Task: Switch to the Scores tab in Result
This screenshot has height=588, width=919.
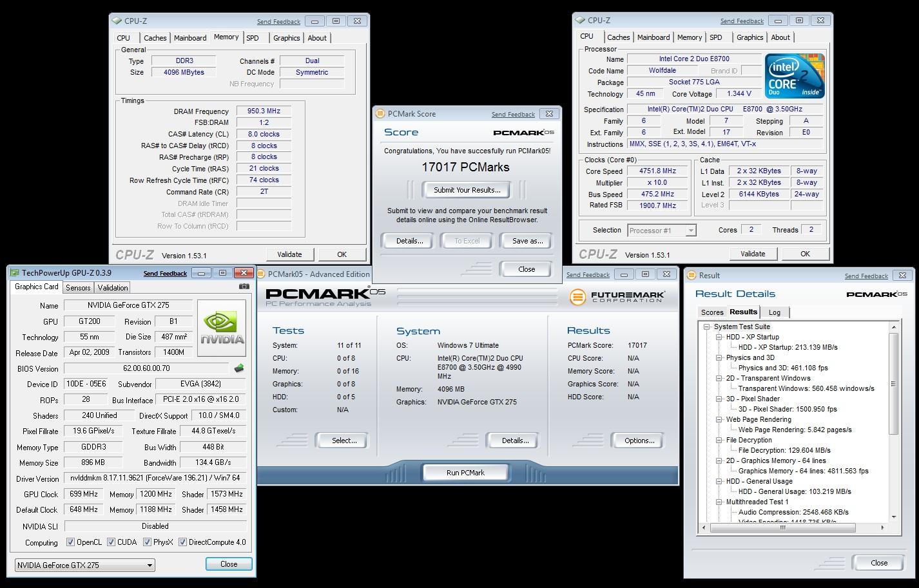Action: coord(712,312)
